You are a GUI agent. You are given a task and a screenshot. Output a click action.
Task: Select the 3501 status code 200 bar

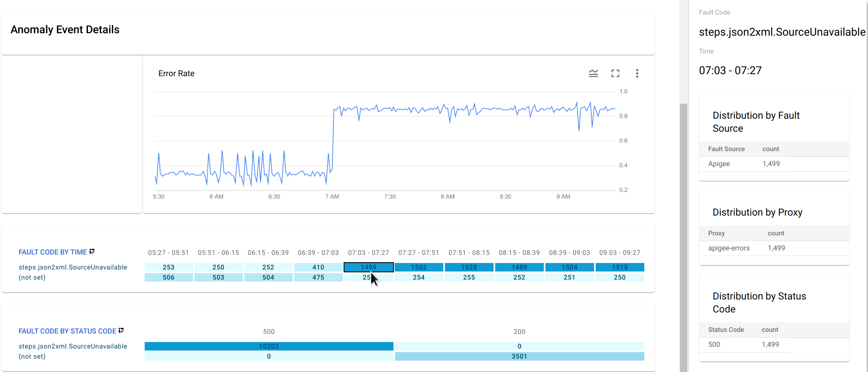519,357
